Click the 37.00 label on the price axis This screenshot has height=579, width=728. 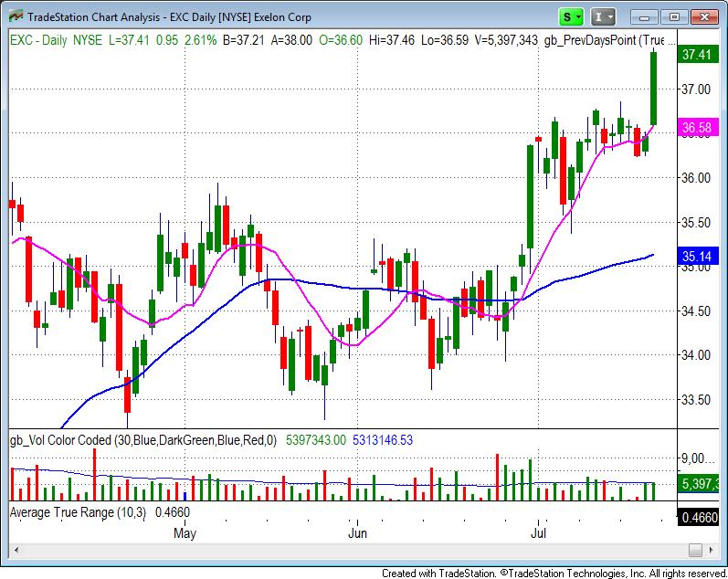[696, 89]
